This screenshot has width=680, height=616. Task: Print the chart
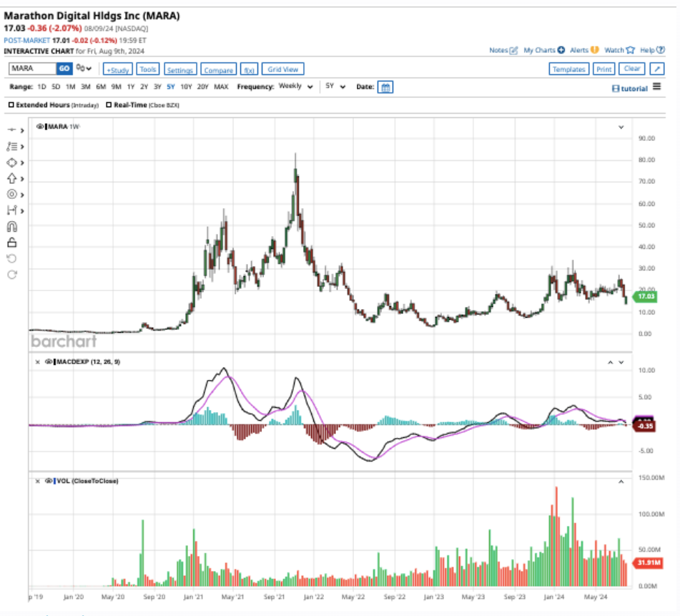(603, 69)
